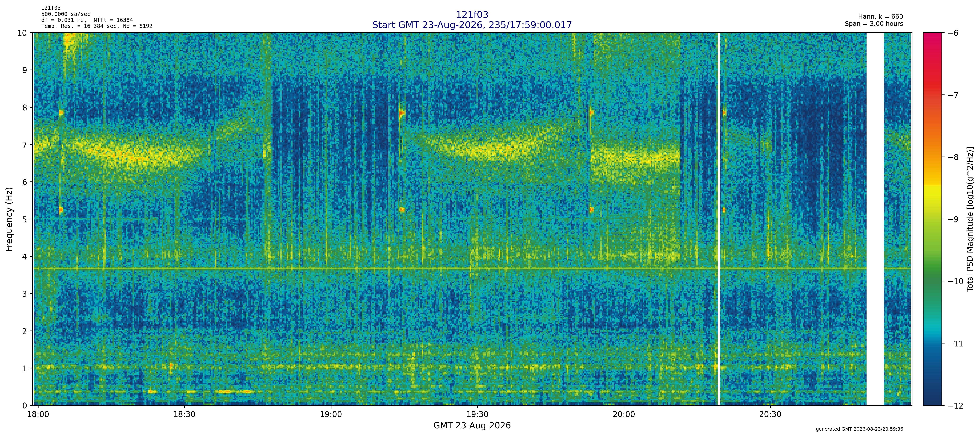The image size is (980, 437).
Task: Click the "18:00" time tick label
Action: pyautogui.click(x=38, y=414)
